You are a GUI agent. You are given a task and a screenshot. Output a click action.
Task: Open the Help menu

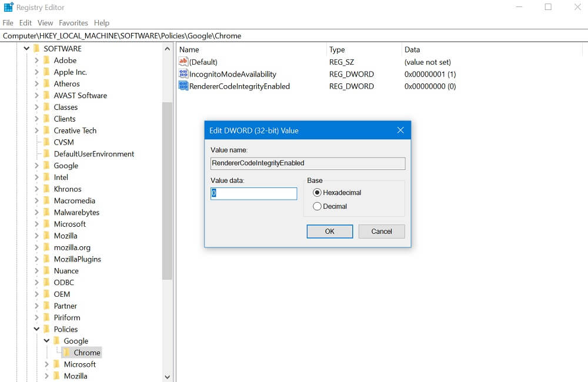102,23
